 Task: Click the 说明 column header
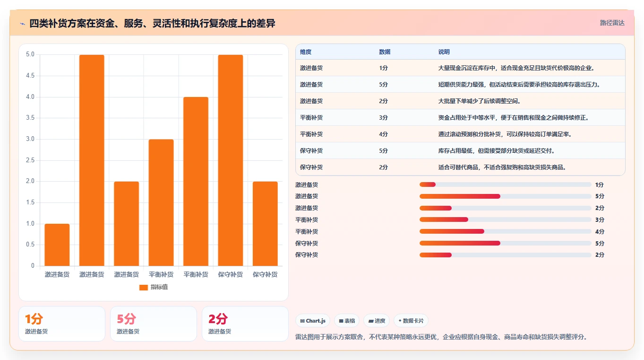click(444, 52)
